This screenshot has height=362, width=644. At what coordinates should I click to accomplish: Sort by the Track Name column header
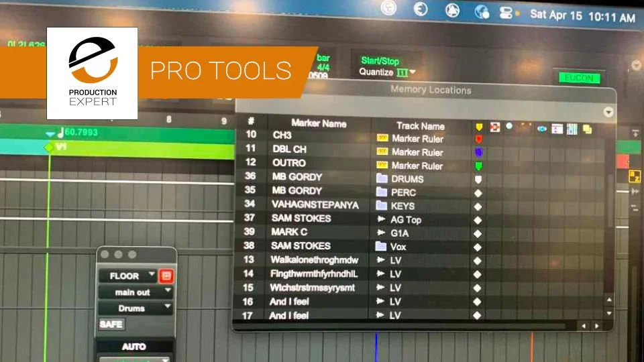421,126
